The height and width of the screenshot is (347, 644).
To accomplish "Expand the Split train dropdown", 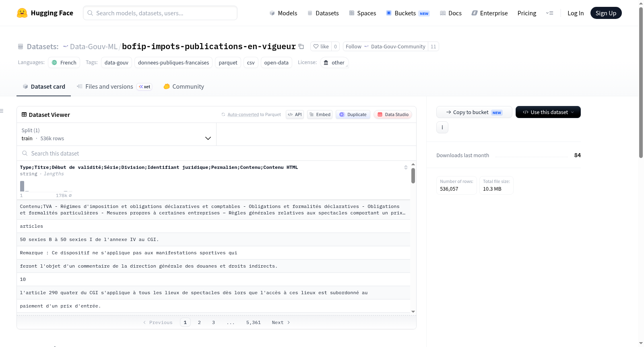I will [x=116, y=134].
